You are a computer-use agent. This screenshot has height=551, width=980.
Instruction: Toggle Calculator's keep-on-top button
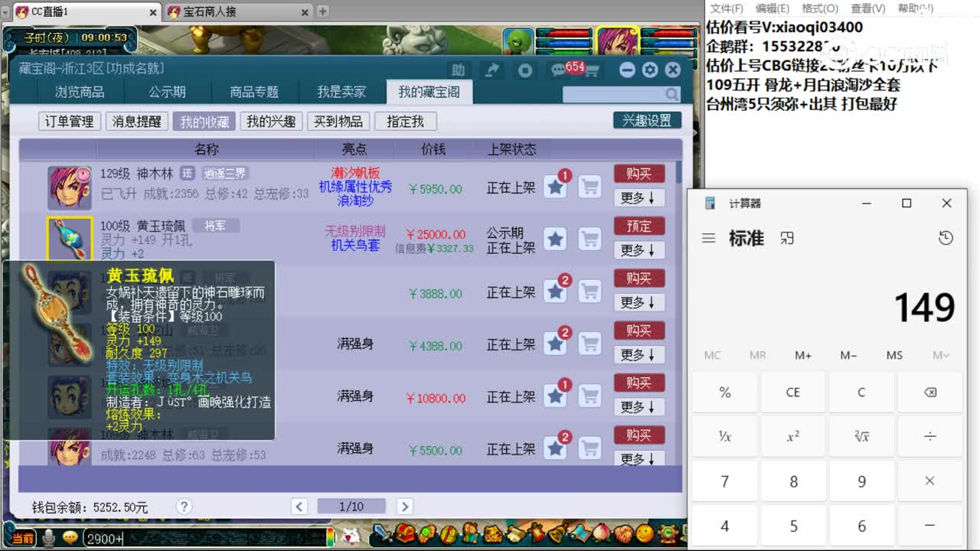click(787, 238)
